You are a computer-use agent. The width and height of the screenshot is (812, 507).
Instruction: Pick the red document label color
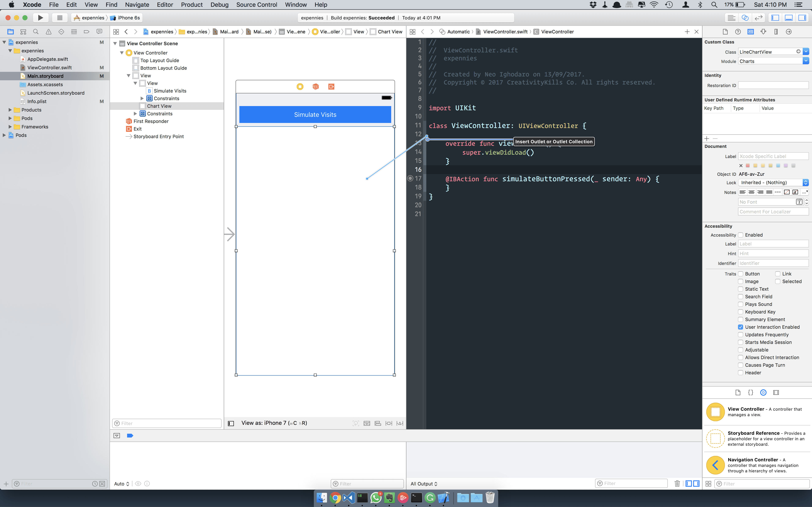[x=748, y=165]
